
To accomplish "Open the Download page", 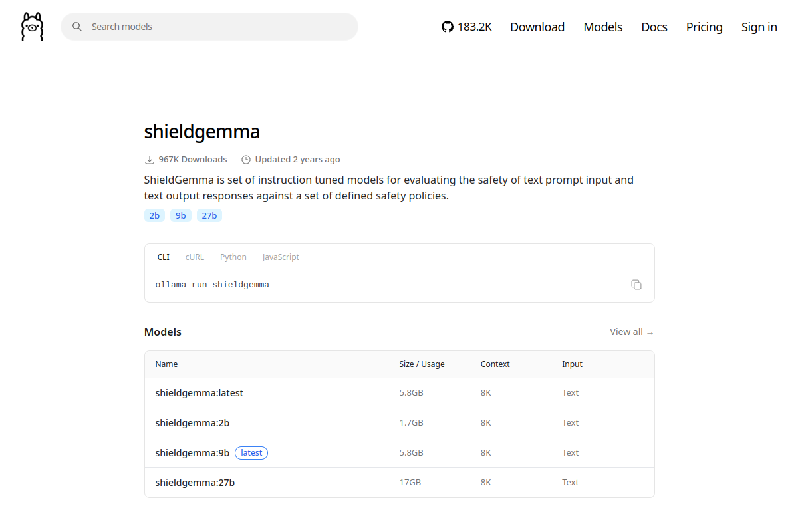I will 537,27.
